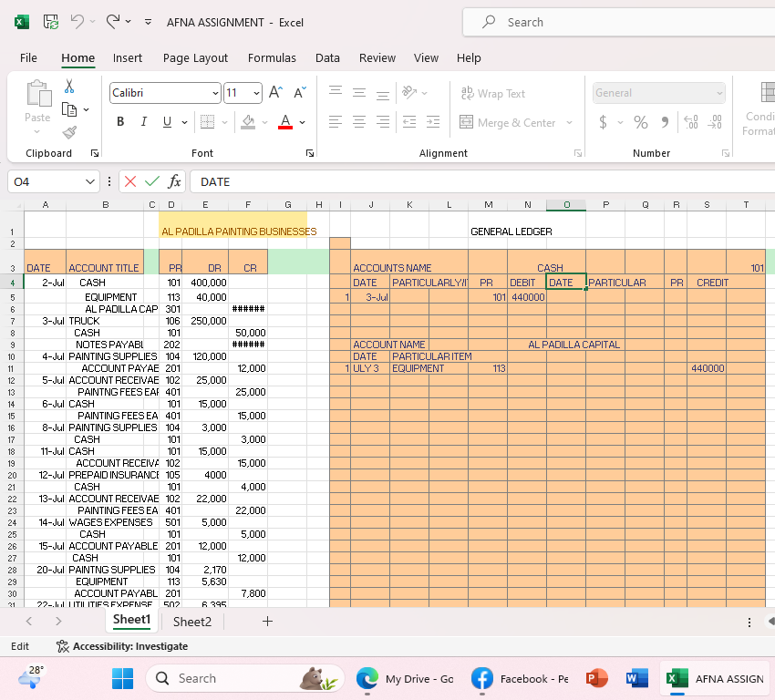Image resolution: width=775 pixels, height=700 pixels.
Task: Click the Cut scissors icon
Action: click(x=69, y=87)
